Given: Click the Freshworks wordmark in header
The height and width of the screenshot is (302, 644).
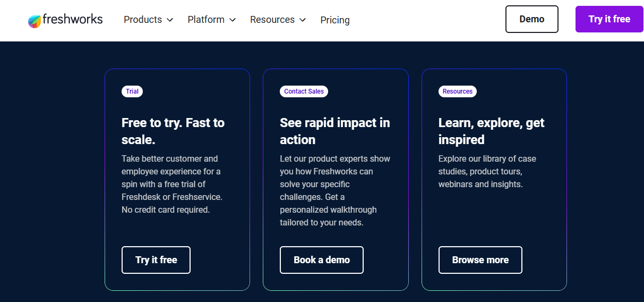Looking at the screenshot, I should coord(73,20).
